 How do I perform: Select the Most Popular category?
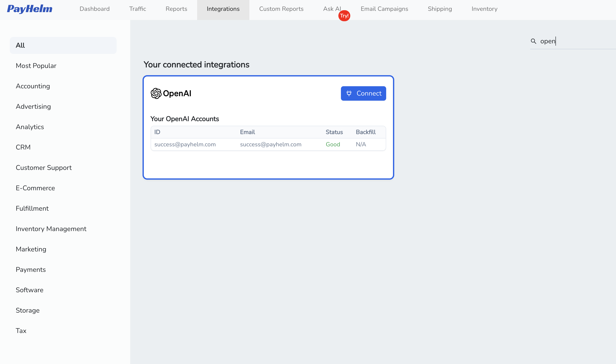[x=36, y=65]
